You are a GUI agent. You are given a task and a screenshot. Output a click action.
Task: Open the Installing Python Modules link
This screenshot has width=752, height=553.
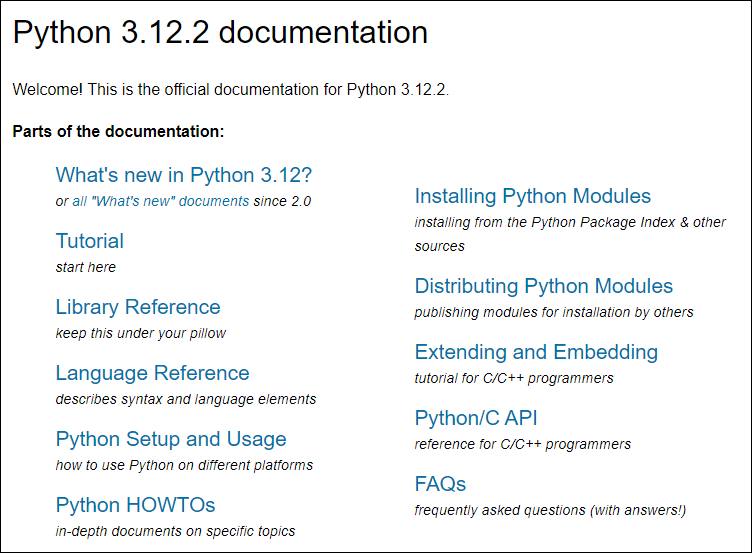point(533,196)
